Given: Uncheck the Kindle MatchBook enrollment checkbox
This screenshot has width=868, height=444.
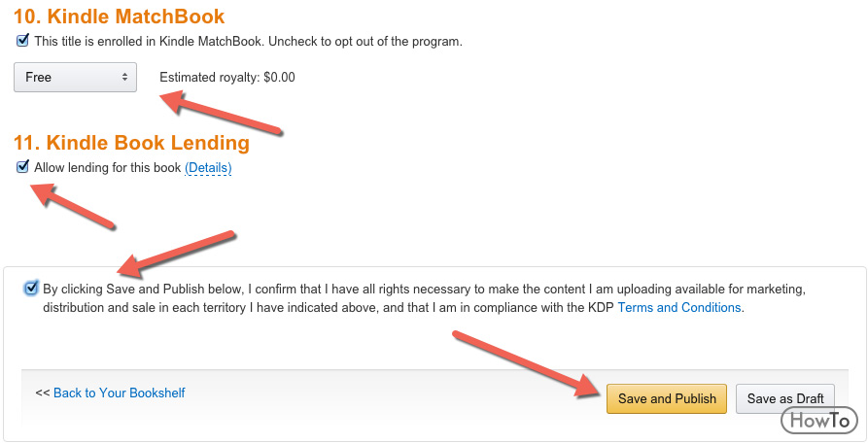Looking at the screenshot, I should [22, 41].
